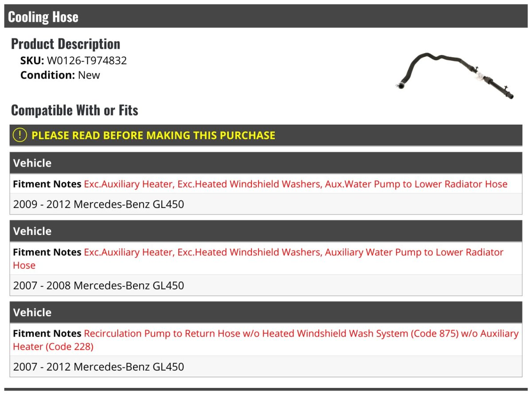532x395 pixels.
Task: Click the Condition: New text
Action: 60,75
